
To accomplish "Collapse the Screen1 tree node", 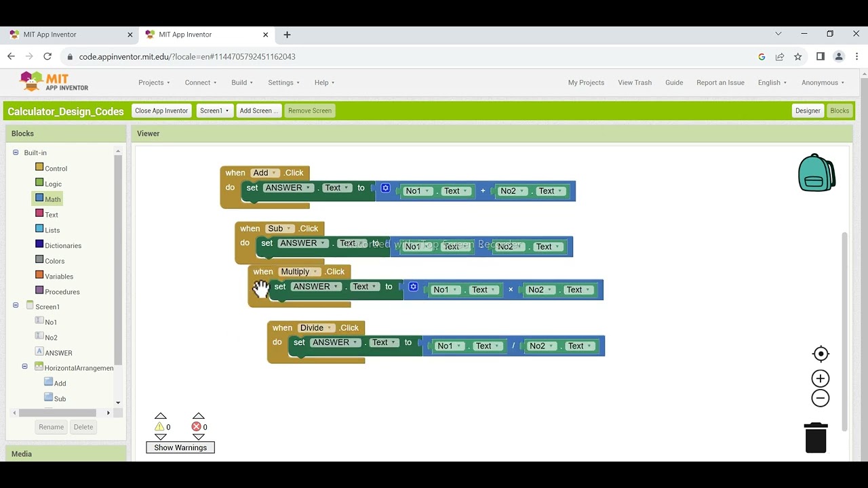I will point(16,306).
